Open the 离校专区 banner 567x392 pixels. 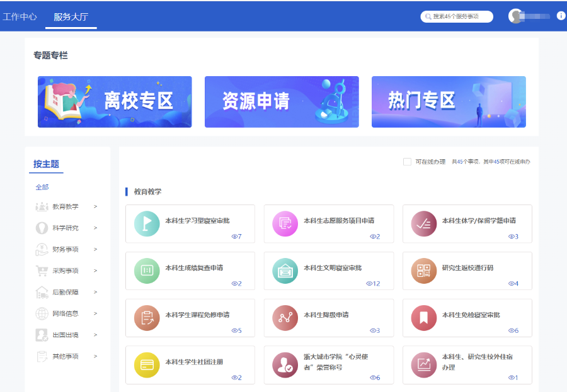tap(115, 102)
